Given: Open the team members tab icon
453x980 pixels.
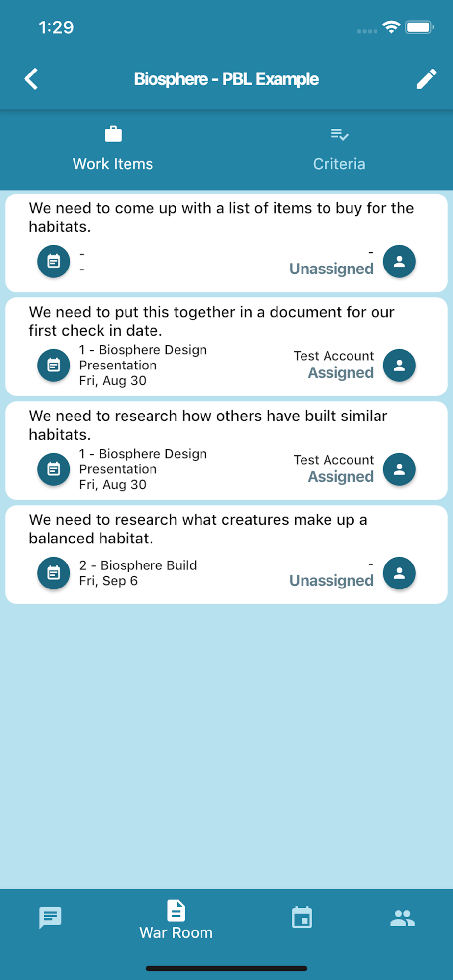Looking at the screenshot, I should [403, 918].
